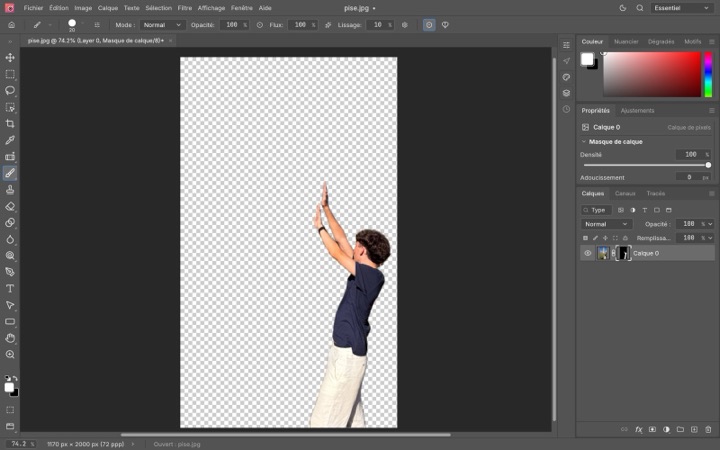The width and height of the screenshot is (720, 450).
Task: Select the Move tool
Action: click(x=10, y=57)
